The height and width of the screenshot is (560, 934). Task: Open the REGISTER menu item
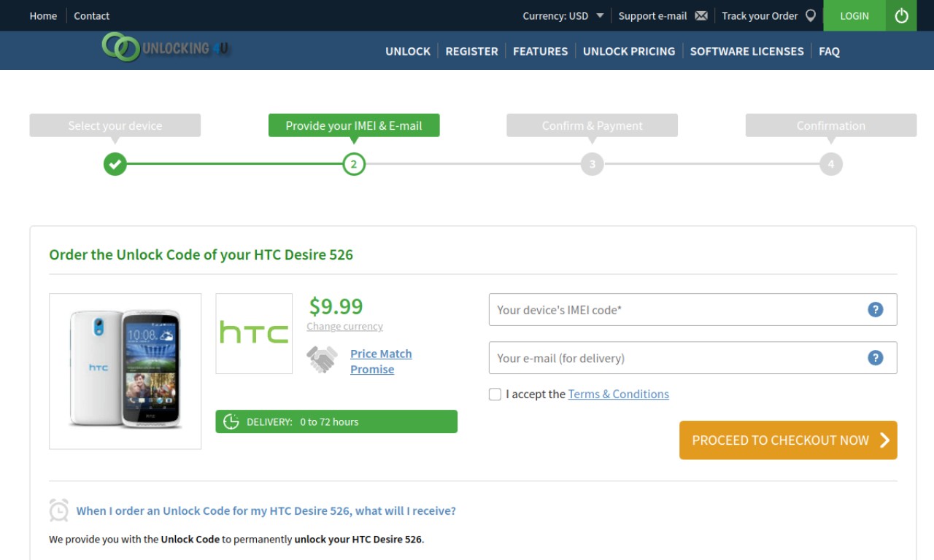click(471, 51)
